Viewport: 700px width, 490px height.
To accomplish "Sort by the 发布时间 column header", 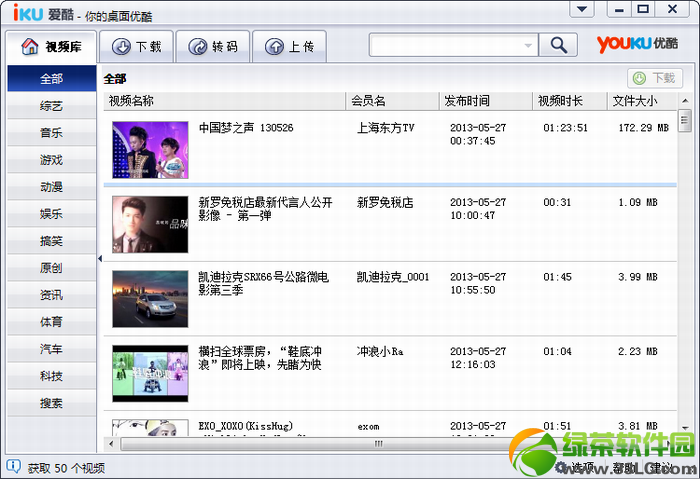I will [486, 101].
